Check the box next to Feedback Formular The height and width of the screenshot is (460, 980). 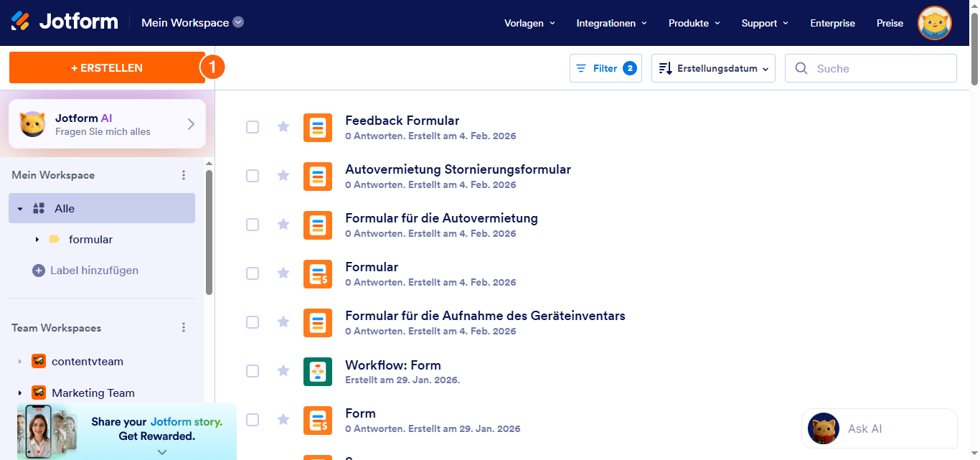(x=253, y=127)
